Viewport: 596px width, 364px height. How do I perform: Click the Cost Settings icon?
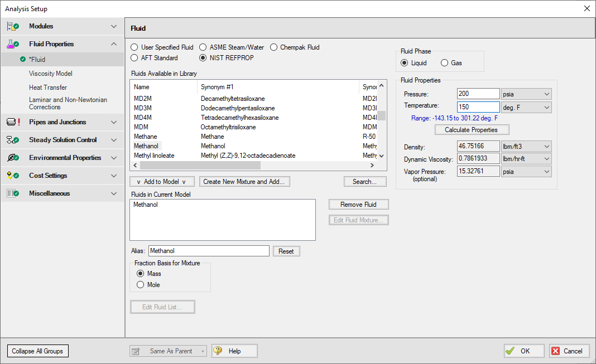click(x=12, y=176)
